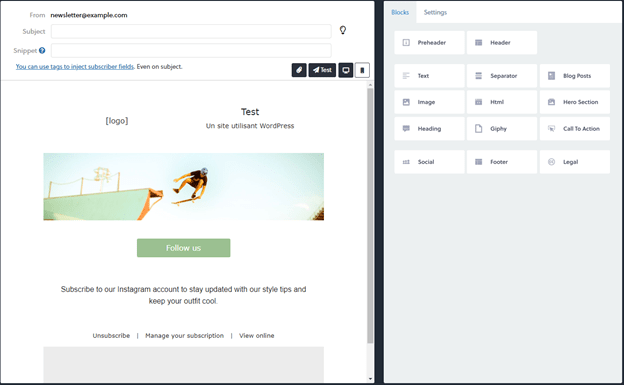
Task: Open the Snippet help question mark
Action: click(42, 51)
